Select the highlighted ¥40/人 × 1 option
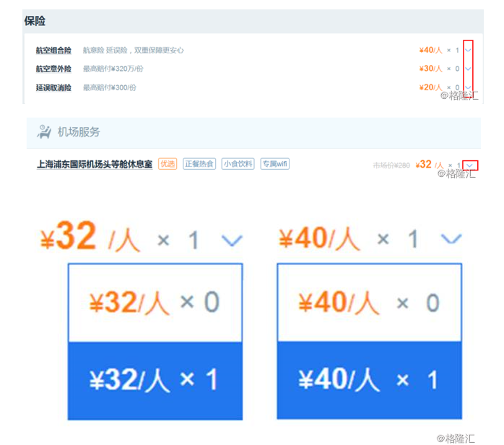Image resolution: width=504 pixels, height=445 pixels. point(369,381)
